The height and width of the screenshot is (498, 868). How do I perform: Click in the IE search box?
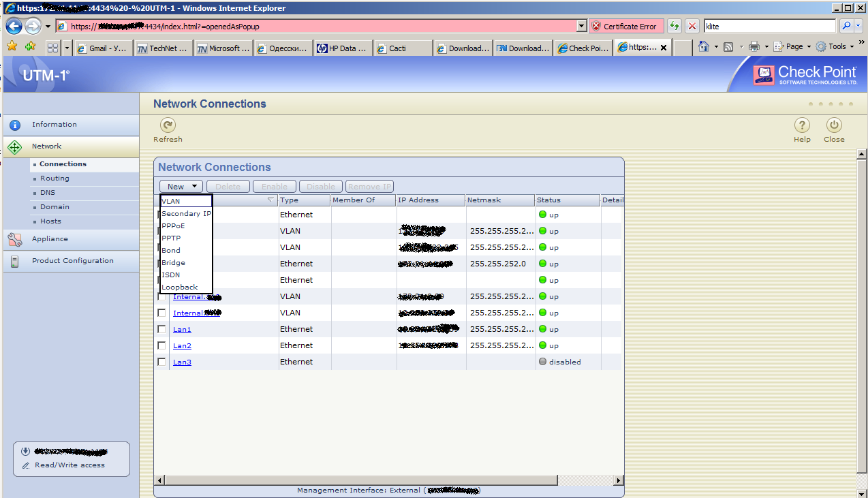tap(770, 26)
